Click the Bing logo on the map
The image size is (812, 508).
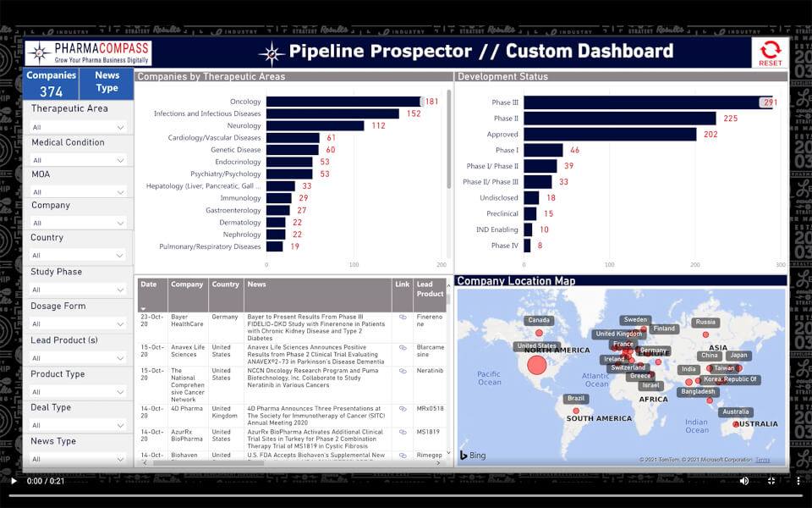click(x=473, y=456)
